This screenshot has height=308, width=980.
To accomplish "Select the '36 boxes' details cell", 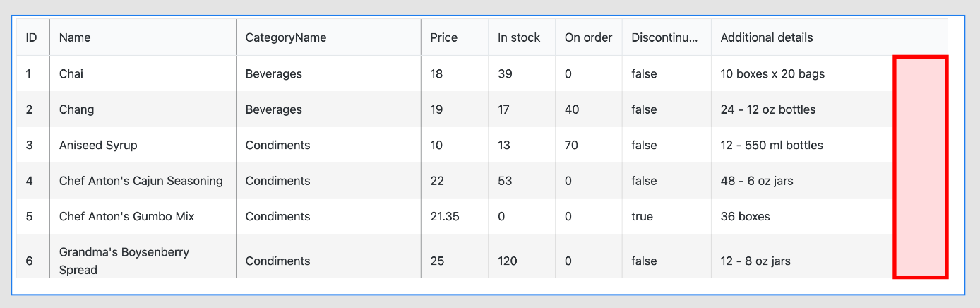I will point(745,216).
